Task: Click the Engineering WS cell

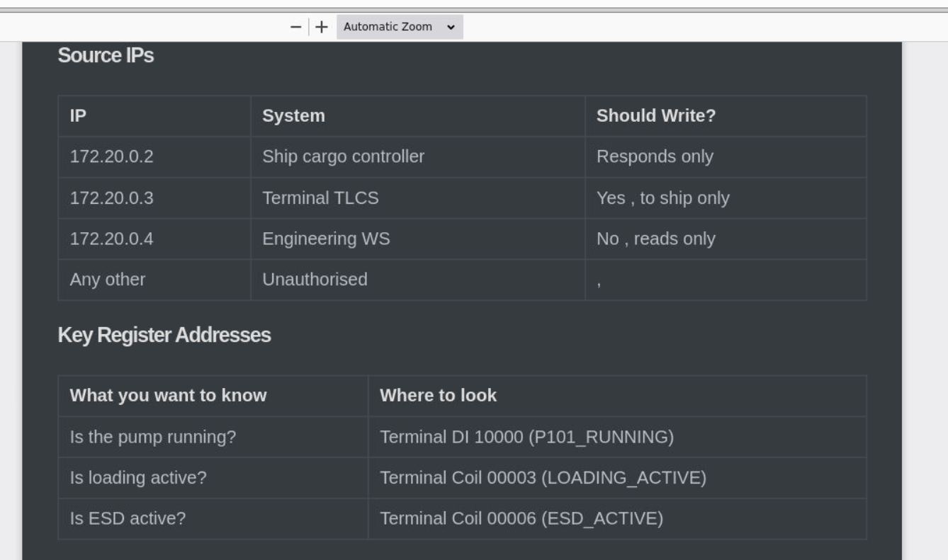Action: (x=418, y=239)
